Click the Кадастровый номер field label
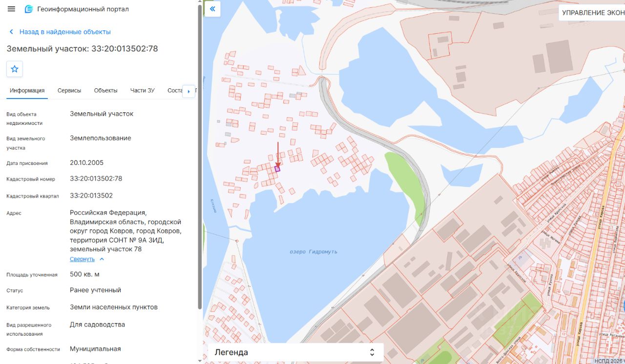The height and width of the screenshot is (364, 625). pyautogui.click(x=31, y=179)
